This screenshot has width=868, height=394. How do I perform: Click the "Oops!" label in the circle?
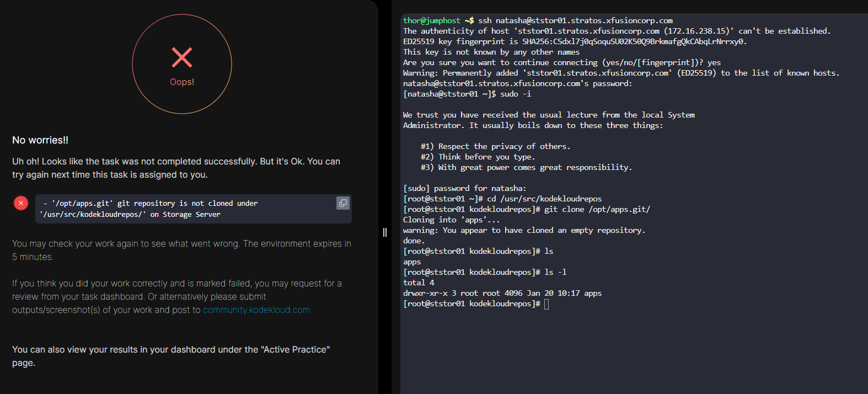coord(182,82)
